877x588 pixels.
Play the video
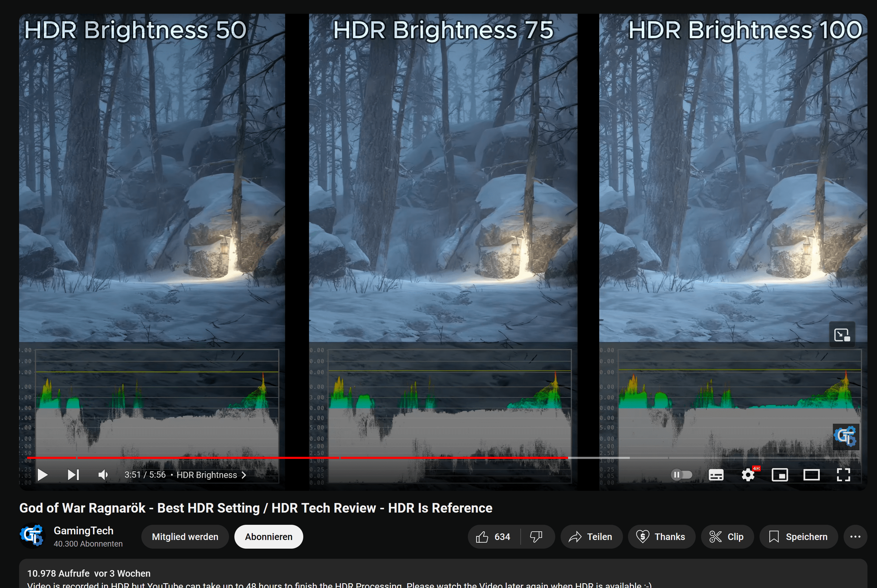click(x=43, y=475)
